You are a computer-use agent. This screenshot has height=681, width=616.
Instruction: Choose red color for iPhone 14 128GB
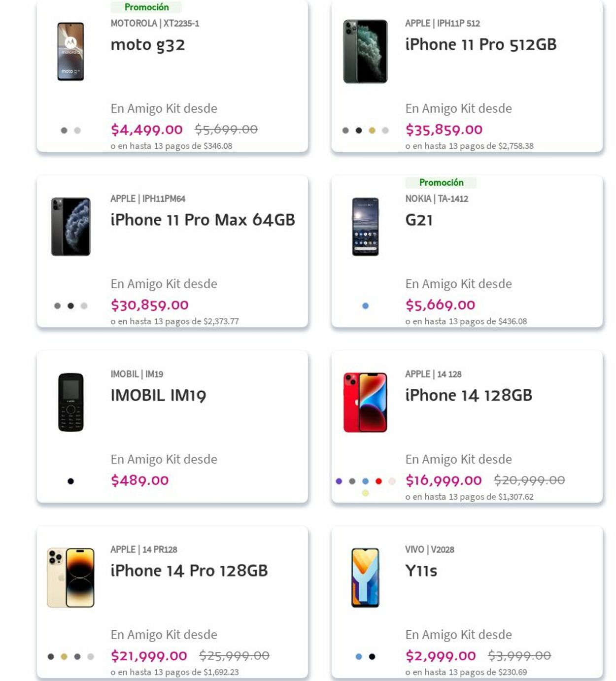click(x=378, y=481)
